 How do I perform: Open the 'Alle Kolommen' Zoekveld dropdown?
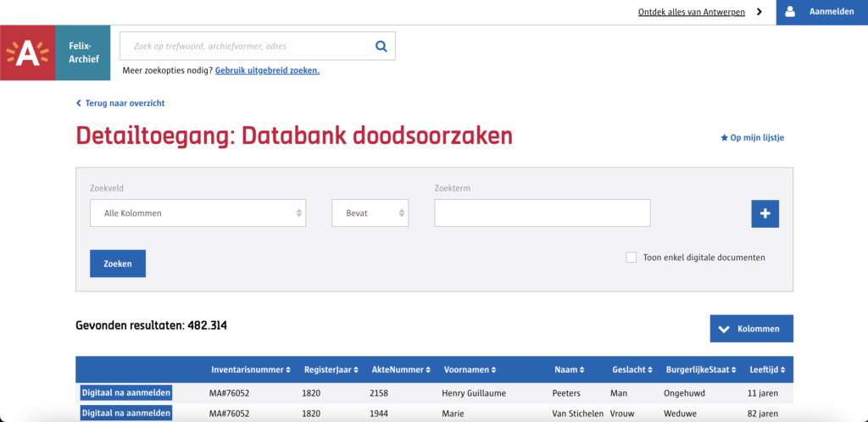[198, 214]
